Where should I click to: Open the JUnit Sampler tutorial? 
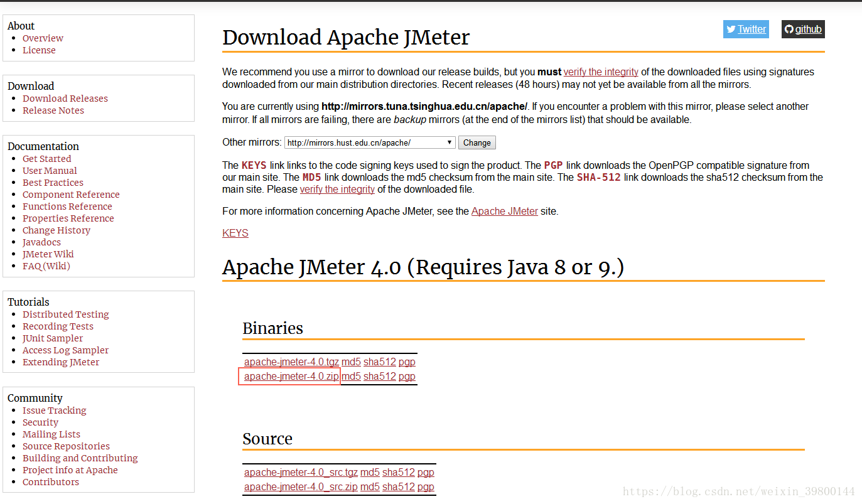pos(53,338)
